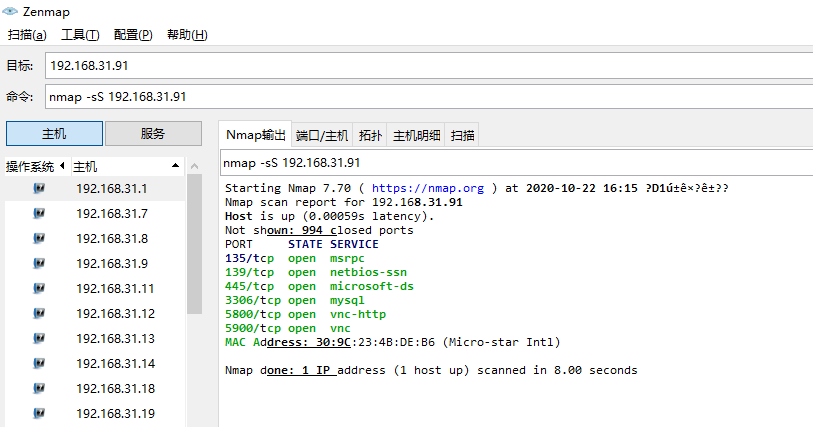Switch to the 端口/主机 tab

(x=321, y=135)
